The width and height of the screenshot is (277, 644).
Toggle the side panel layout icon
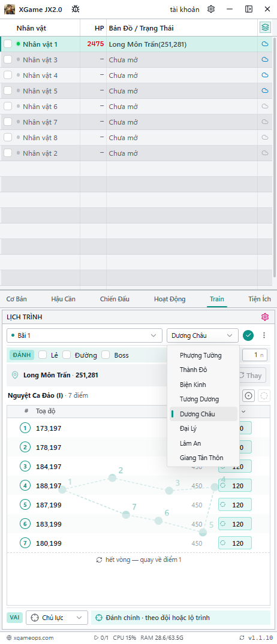tap(249, 9)
